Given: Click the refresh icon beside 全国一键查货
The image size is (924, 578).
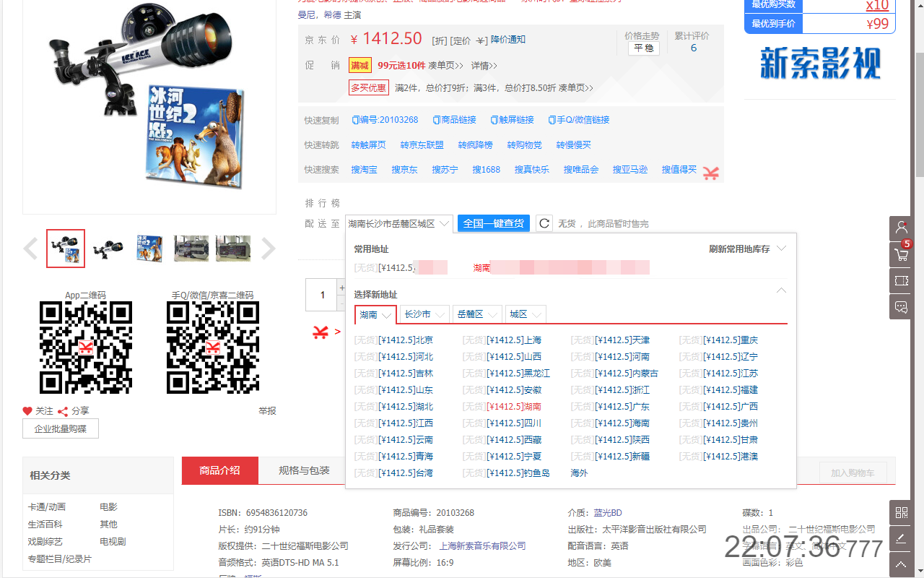Looking at the screenshot, I should tap(544, 223).
